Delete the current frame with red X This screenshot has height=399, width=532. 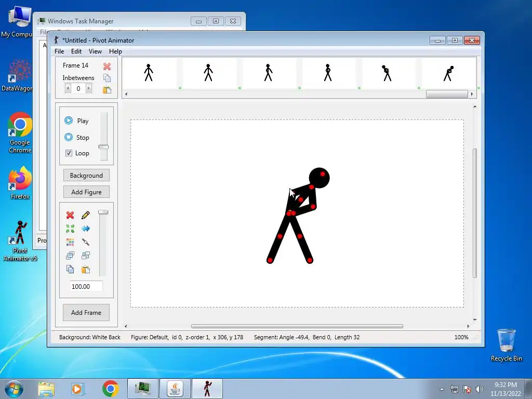[x=107, y=66]
